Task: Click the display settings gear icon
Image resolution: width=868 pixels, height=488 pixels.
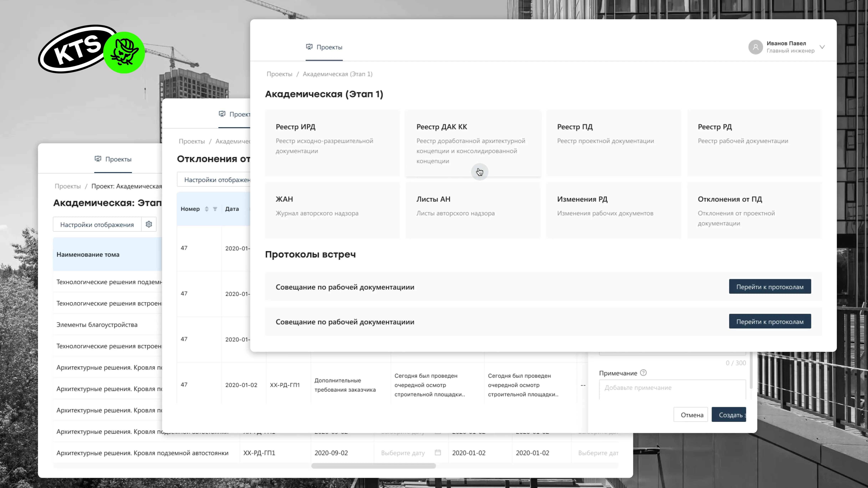Action: coord(149,224)
